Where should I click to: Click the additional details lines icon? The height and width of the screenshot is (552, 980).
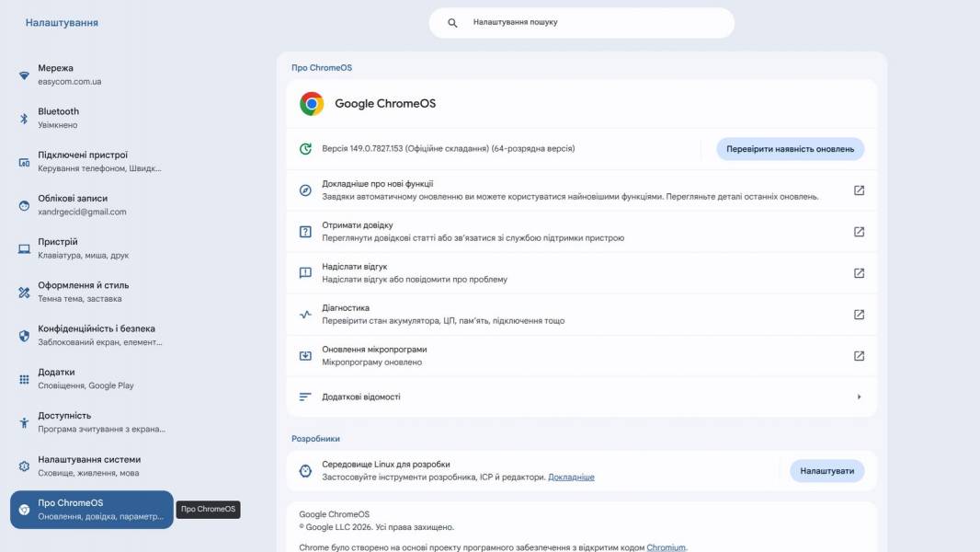pos(305,397)
